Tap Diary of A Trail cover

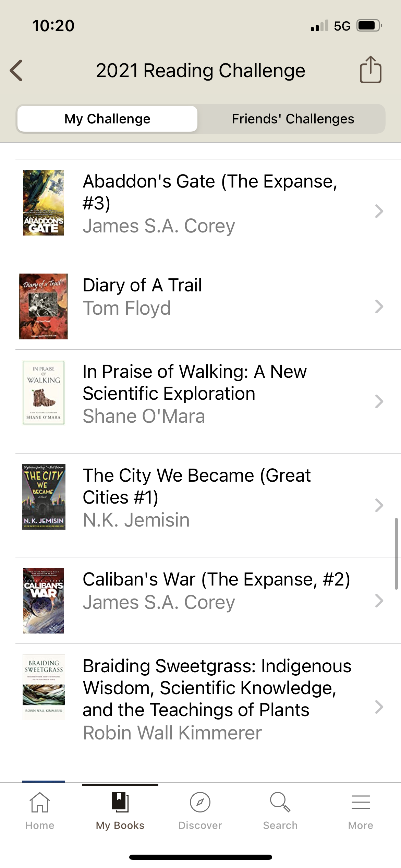point(44,306)
